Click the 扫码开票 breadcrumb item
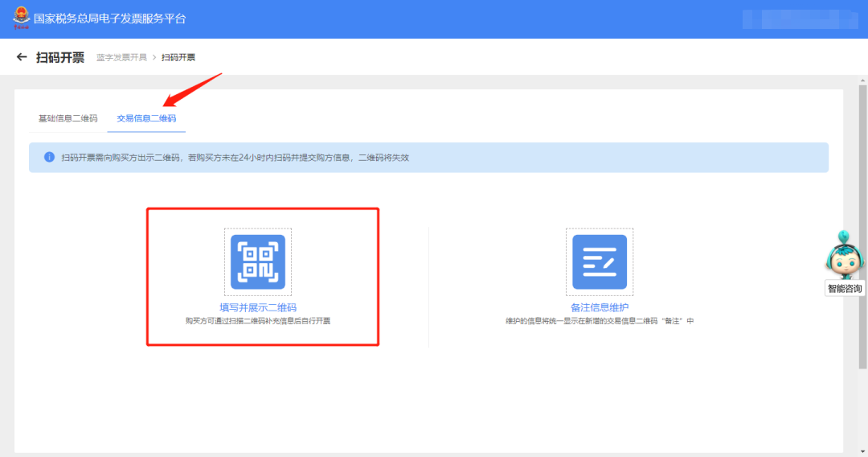 point(178,58)
